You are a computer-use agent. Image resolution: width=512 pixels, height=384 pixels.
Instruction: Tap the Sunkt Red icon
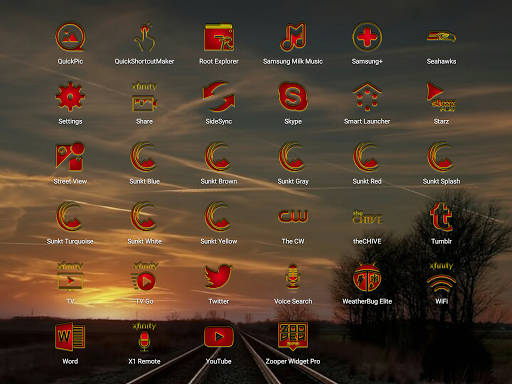tap(366, 157)
